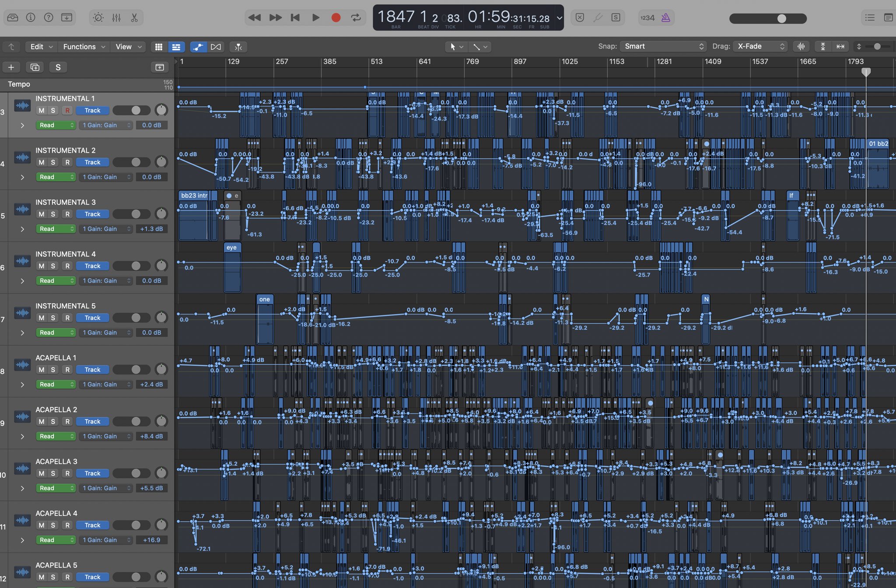Viewport: 896px width, 588px height.
Task: Click the Flex show/hide icon
Action: (x=216, y=47)
